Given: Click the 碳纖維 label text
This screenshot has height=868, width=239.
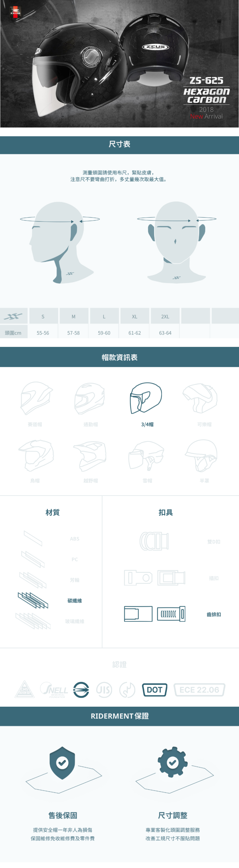Looking at the screenshot, I should click(x=75, y=600).
